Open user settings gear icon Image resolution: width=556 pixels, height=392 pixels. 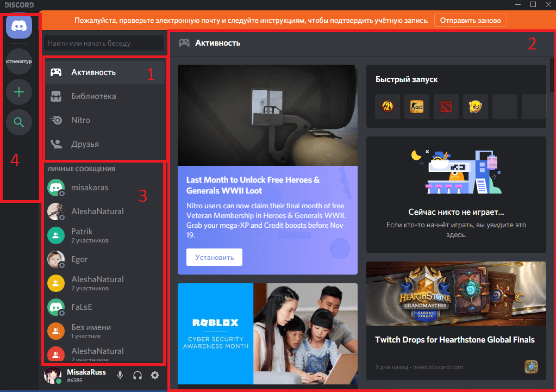(155, 375)
